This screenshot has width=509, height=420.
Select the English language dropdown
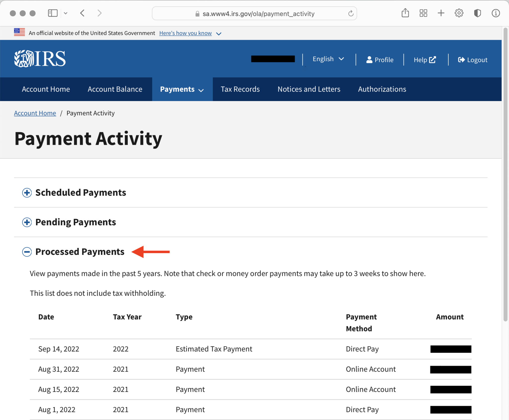point(329,59)
